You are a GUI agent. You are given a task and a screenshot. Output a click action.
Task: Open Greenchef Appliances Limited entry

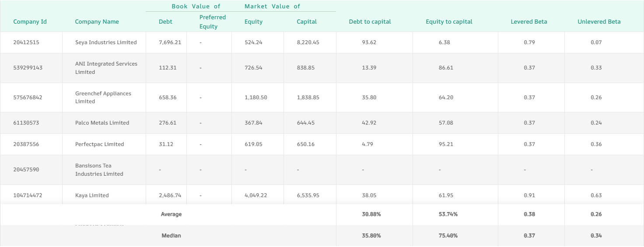pos(103,97)
